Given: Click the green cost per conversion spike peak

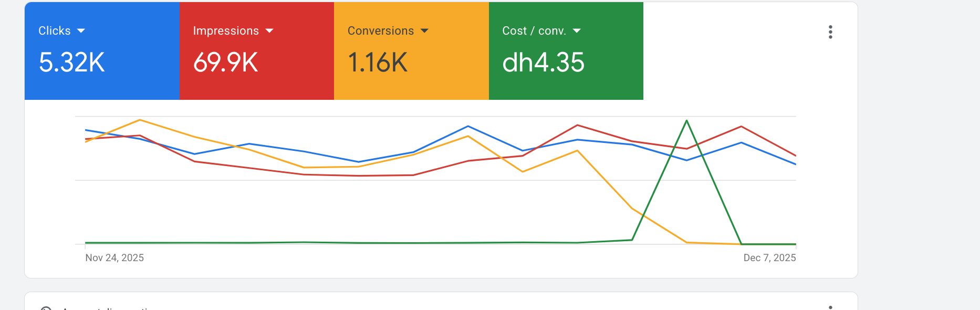Looking at the screenshot, I should coord(686,121).
